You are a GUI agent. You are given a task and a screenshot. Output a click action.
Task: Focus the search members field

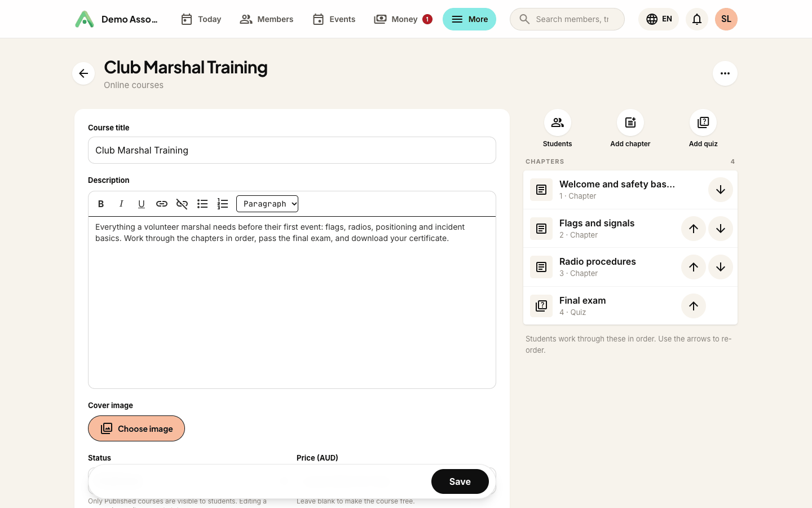[x=567, y=19]
